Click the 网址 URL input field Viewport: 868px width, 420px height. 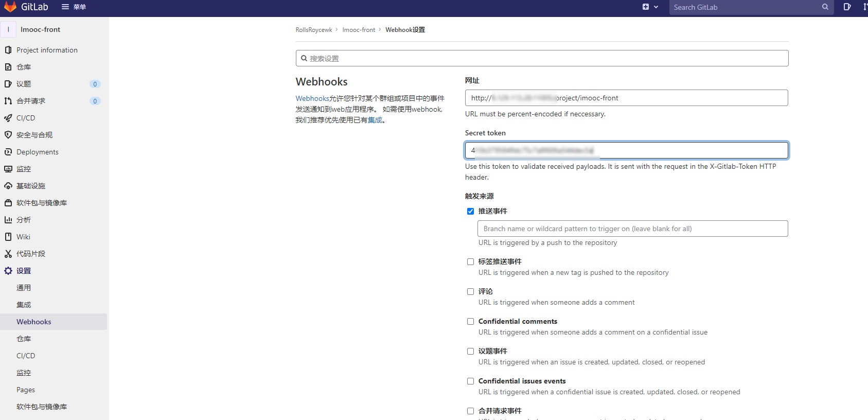(x=626, y=98)
